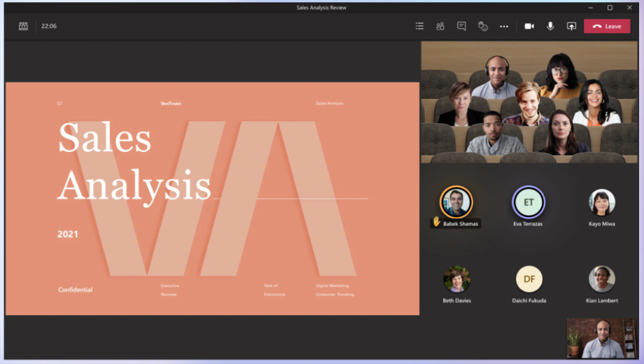Open the meeting chat
Viewport: 644px width, 364px height.
(x=461, y=26)
